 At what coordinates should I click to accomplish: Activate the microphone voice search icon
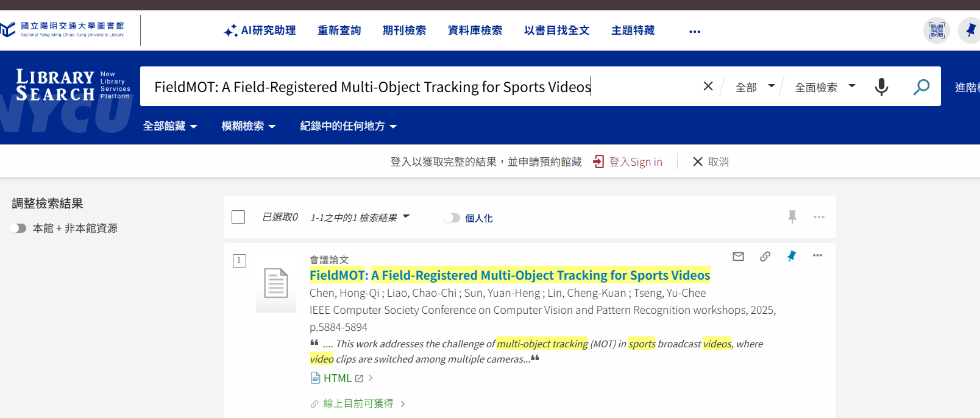pyautogui.click(x=881, y=87)
